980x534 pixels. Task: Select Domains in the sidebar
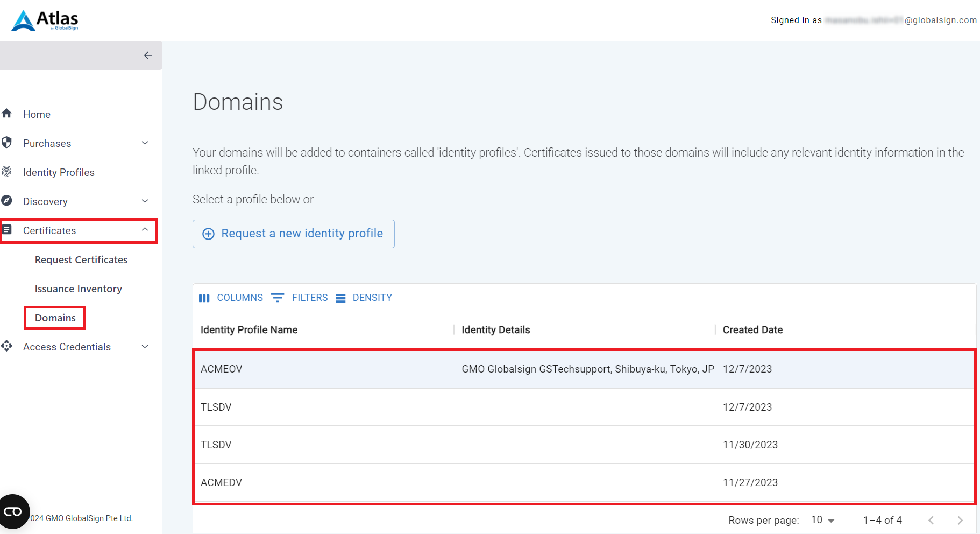click(x=55, y=318)
